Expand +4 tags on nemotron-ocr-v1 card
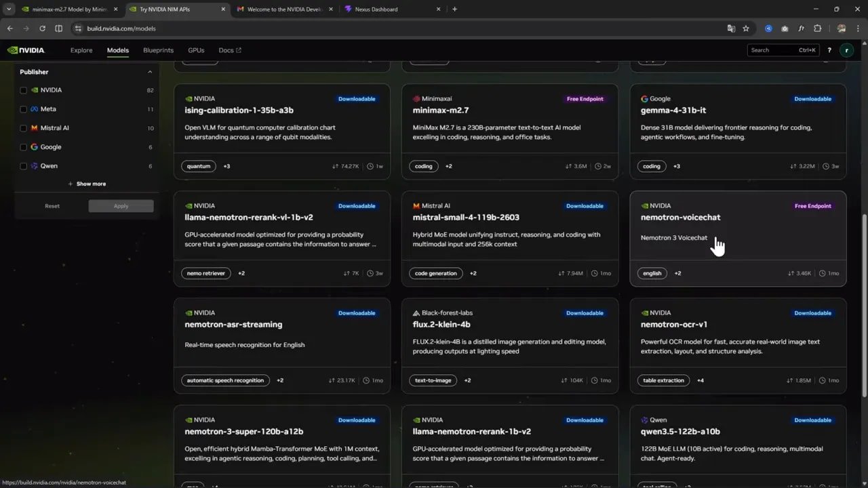The height and width of the screenshot is (488, 868). (x=700, y=380)
